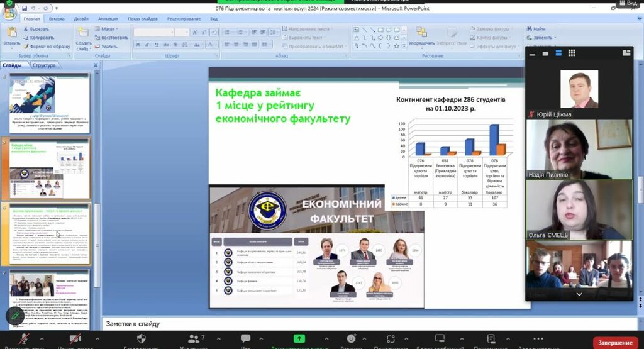Select the gallery grid view icon
This screenshot has width=644, height=349.
[572, 53]
